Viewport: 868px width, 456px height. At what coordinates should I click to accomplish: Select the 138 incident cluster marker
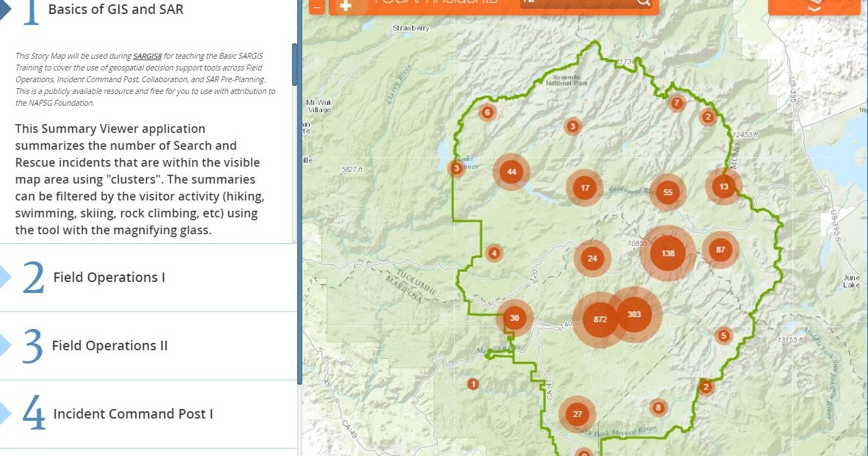click(x=666, y=253)
